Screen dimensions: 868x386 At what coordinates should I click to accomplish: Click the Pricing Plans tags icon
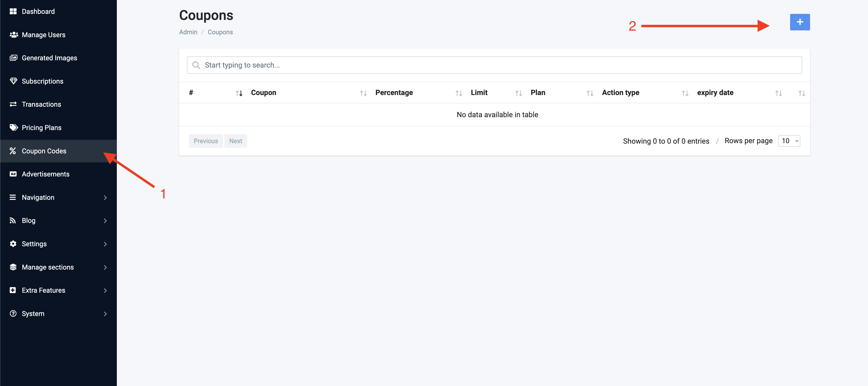pyautogui.click(x=13, y=128)
